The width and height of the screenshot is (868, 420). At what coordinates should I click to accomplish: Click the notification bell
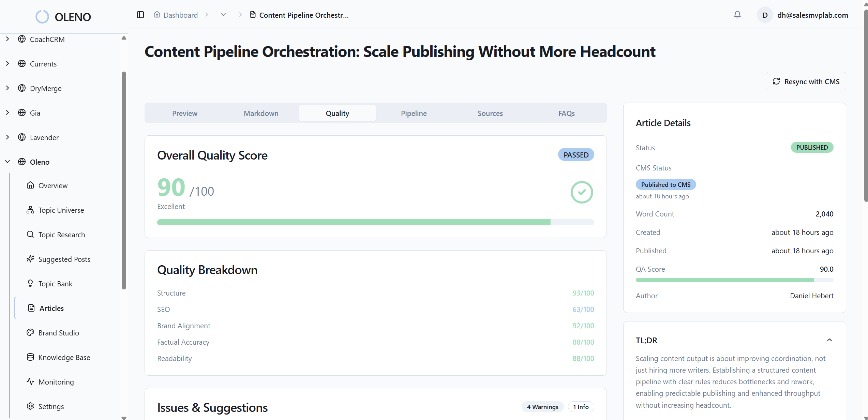[737, 15]
